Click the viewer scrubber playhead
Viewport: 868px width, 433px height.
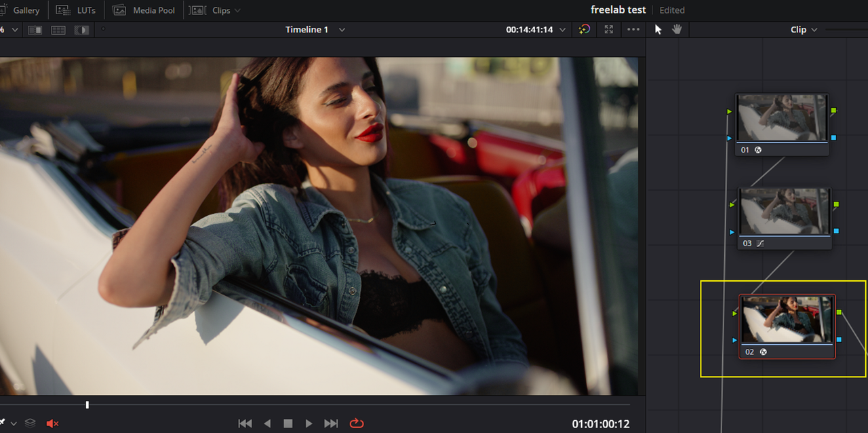click(87, 405)
